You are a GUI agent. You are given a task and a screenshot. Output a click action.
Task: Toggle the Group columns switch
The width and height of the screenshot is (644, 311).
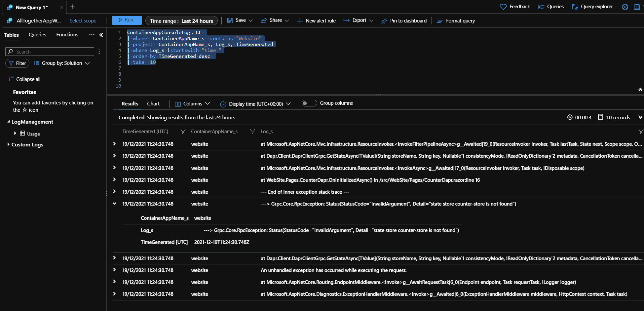pos(309,103)
